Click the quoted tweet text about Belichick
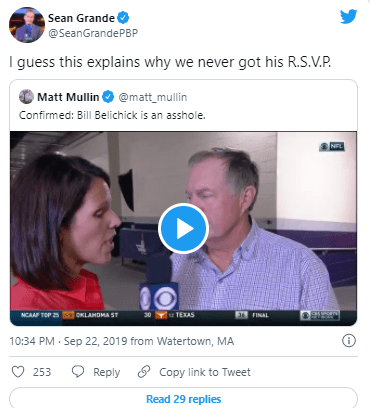The image size is (370, 408). tap(112, 115)
